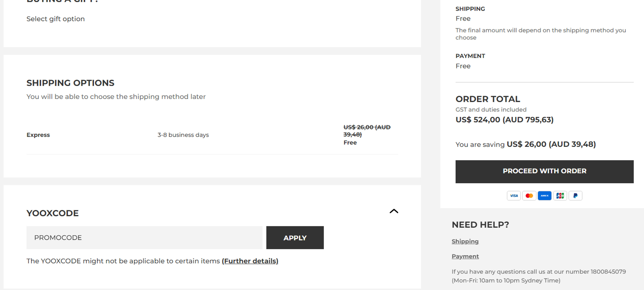Click the JCB payment icon
This screenshot has height=290, width=644.
(560, 196)
